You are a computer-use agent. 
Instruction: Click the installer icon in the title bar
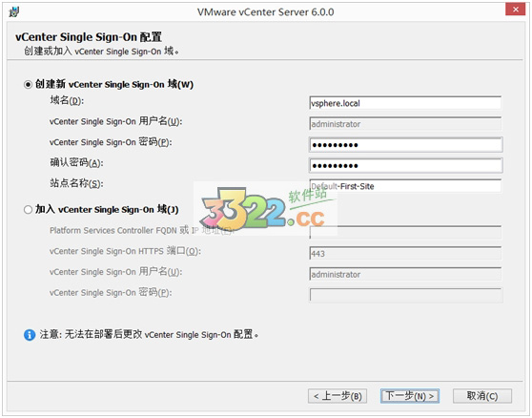(x=14, y=12)
